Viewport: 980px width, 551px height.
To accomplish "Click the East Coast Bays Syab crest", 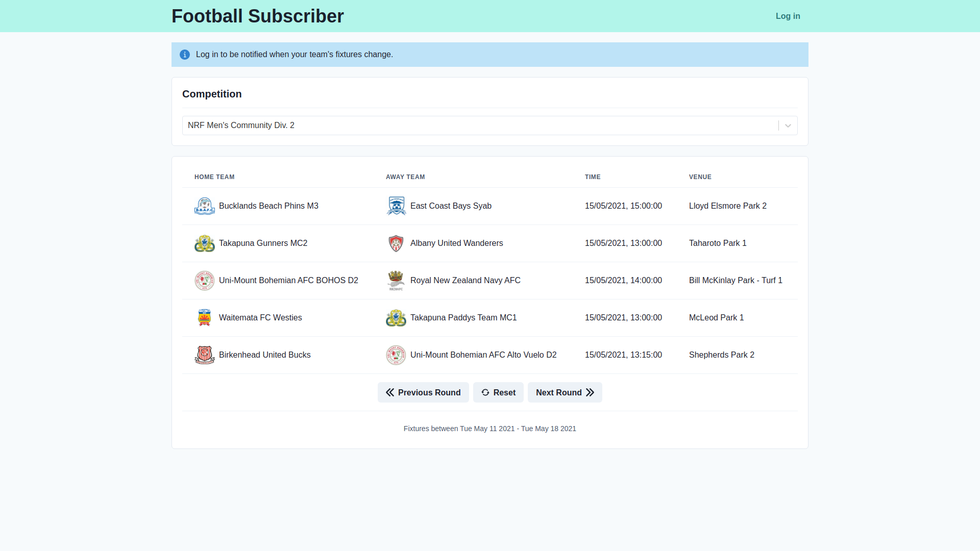I will pos(396,206).
